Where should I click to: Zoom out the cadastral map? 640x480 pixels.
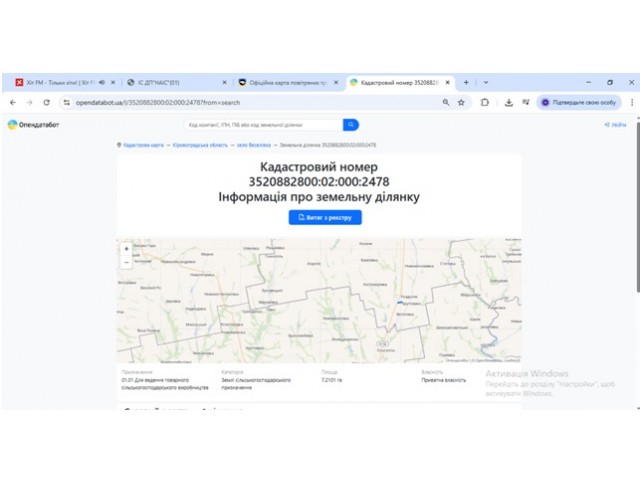[x=126, y=262]
